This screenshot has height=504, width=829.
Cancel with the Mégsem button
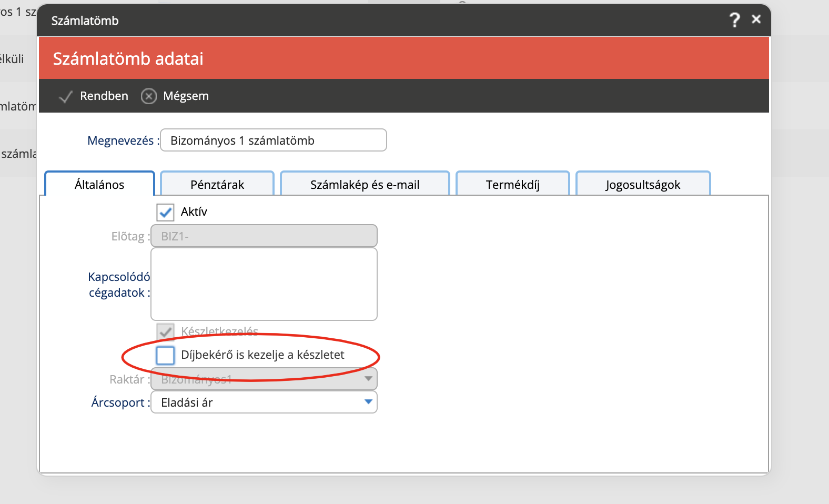coord(175,96)
